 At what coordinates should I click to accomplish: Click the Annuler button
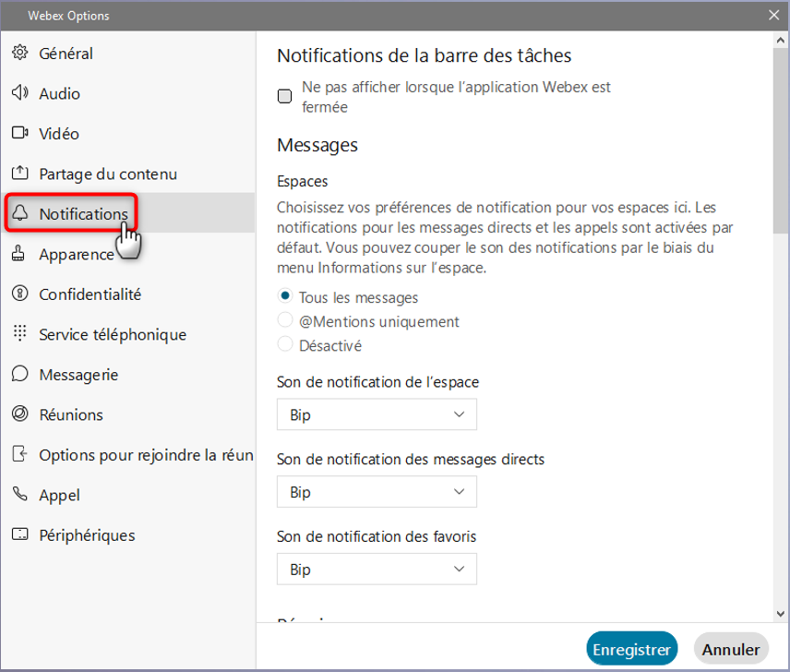tap(730, 648)
